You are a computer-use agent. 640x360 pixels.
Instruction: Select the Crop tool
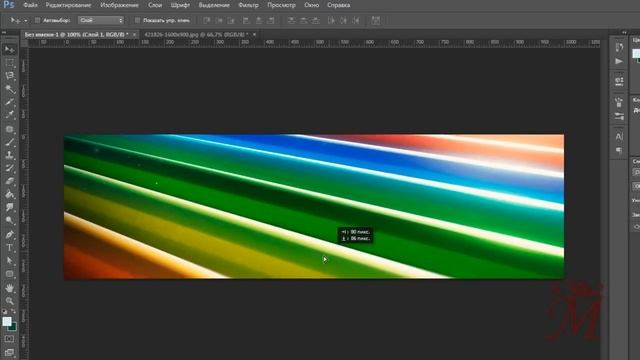pos(9,102)
